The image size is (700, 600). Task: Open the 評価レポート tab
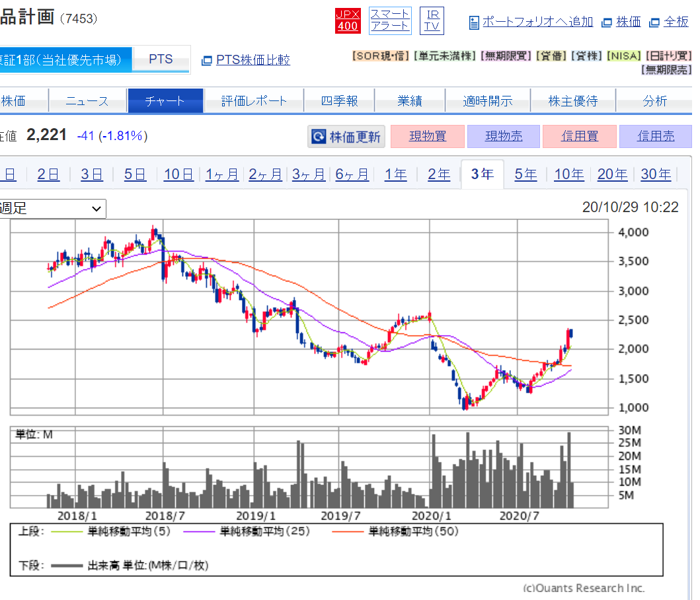coord(254,101)
